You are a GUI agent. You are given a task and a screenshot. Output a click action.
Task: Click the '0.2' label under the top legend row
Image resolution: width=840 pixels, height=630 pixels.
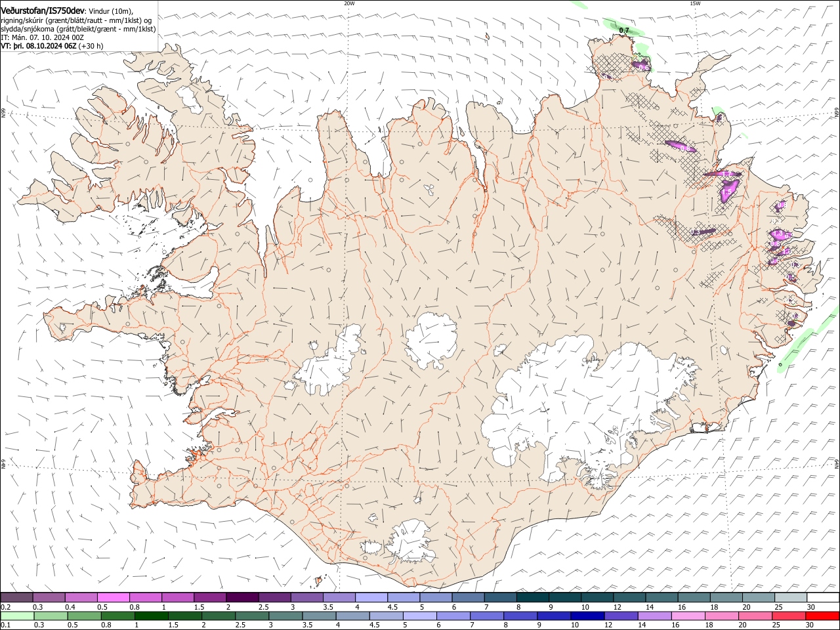coord(5,607)
